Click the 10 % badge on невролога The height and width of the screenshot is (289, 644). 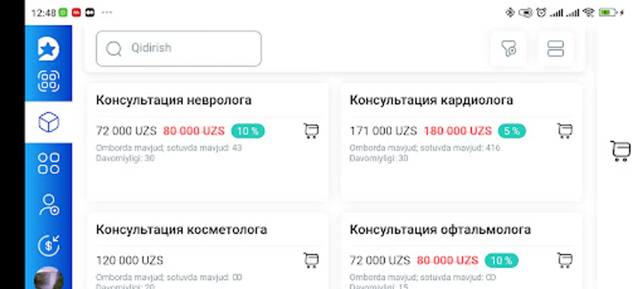(248, 131)
